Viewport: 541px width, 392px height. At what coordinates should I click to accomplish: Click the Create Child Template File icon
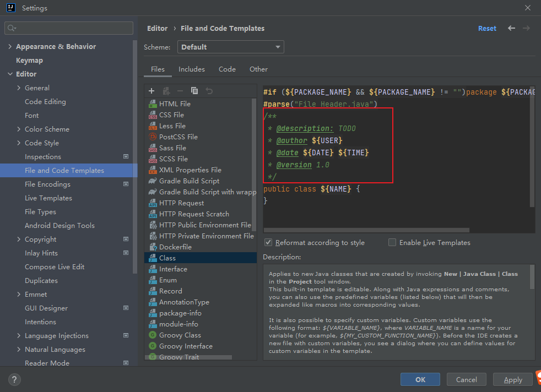tap(166, 91)
